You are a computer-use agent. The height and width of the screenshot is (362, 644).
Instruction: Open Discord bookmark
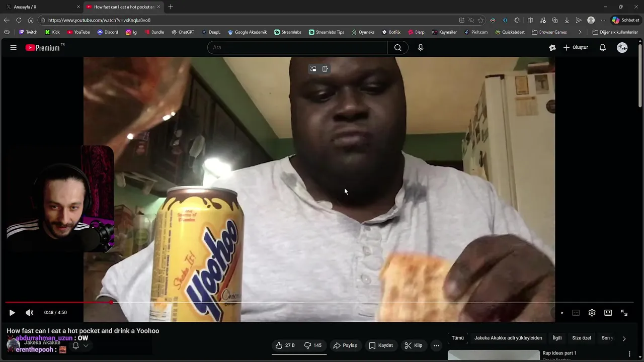pyautogui.click(x=108, y=32)
